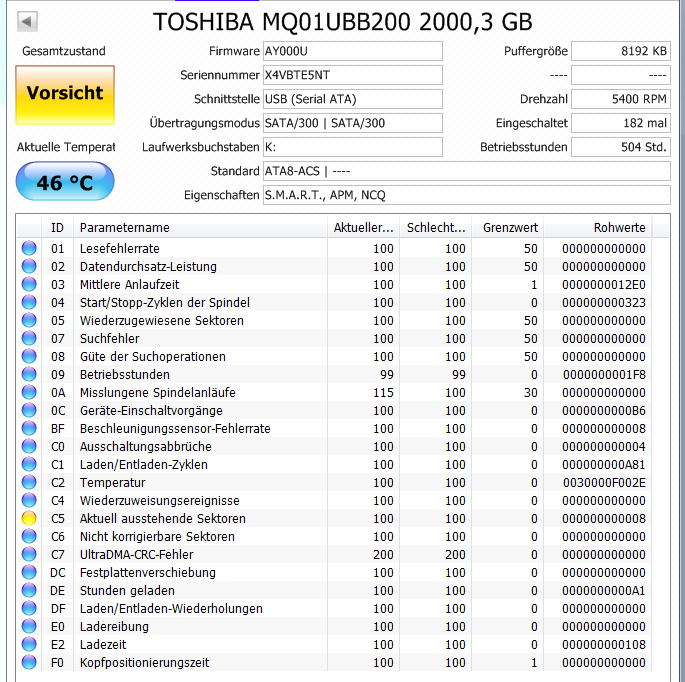Image resolution: width=685 pixels, height=682 pixels.
Task: Click status orb for Güte der Suchoperationen
Action: pyautogui.click(x=29, y=356)
